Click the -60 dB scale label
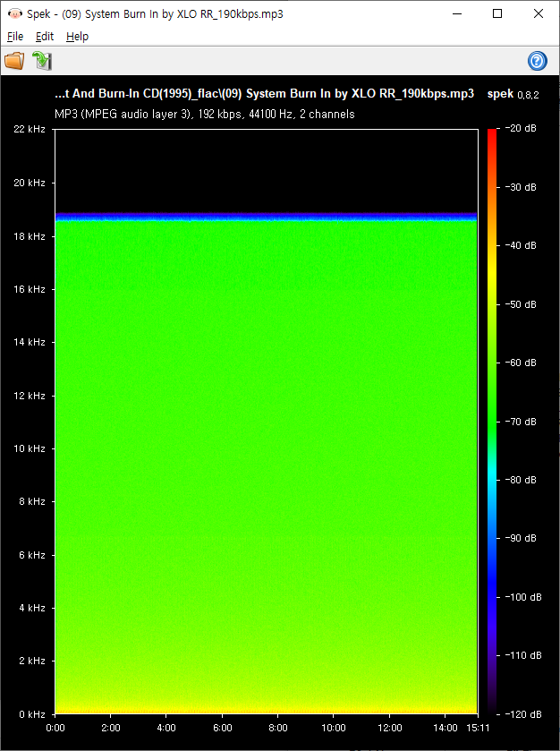This screenshot has height=751, width=560. (521, 363)
